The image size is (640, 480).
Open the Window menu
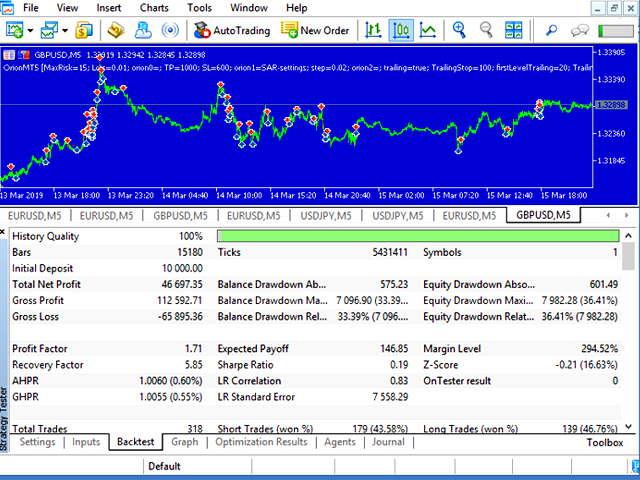click(249, 8)
